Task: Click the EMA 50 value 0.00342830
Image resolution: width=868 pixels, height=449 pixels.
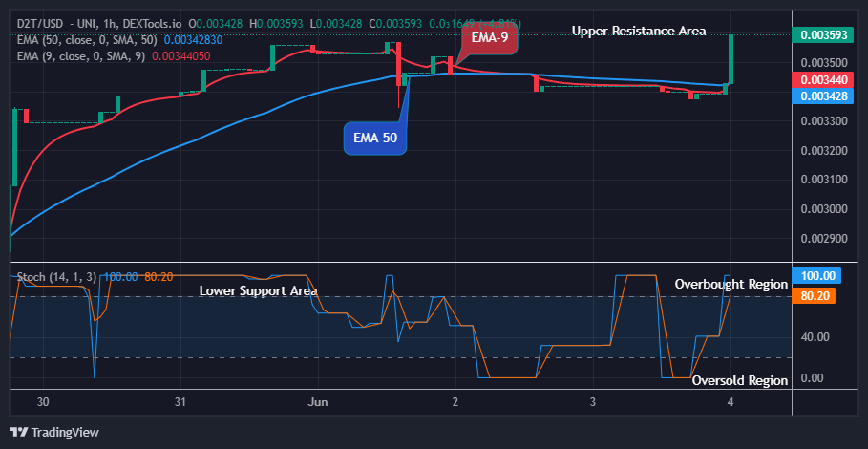Action: [192, 40]
